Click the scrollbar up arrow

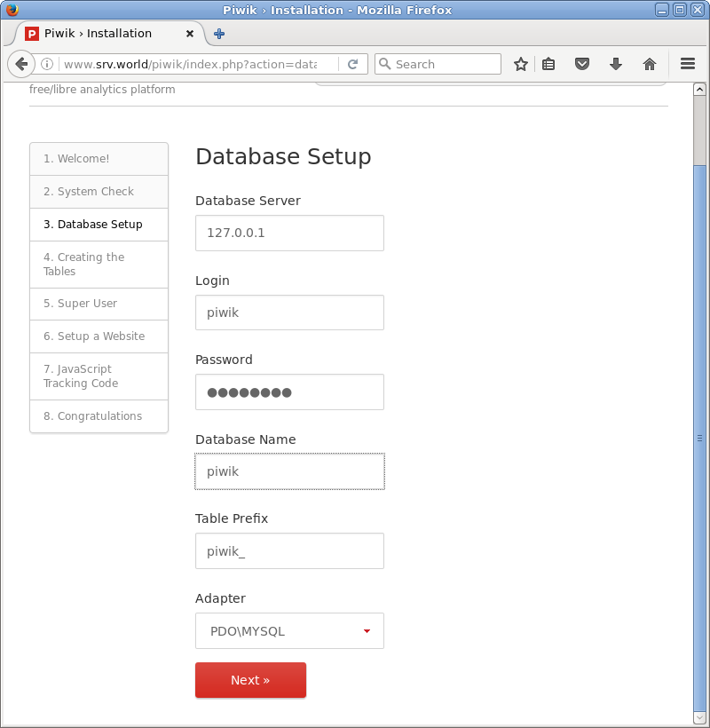click(x=699, y=89)
